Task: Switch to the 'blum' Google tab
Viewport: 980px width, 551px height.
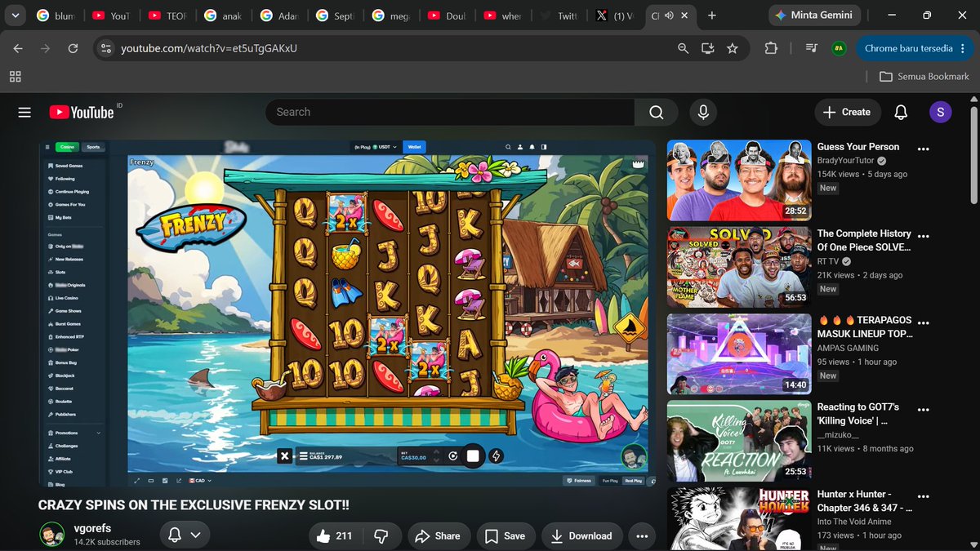Action: pyautogui.click(x=57, y=16)
